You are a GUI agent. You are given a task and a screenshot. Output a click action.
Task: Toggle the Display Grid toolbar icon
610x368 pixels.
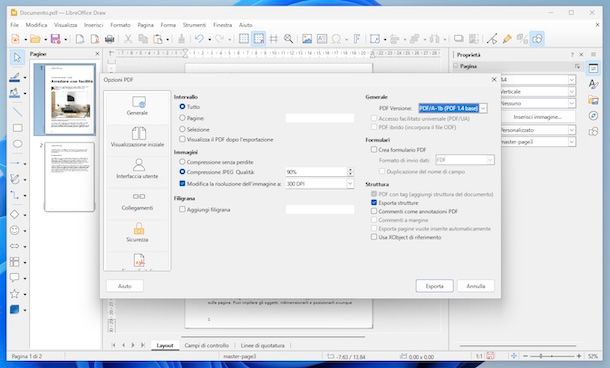pos(244,39)
